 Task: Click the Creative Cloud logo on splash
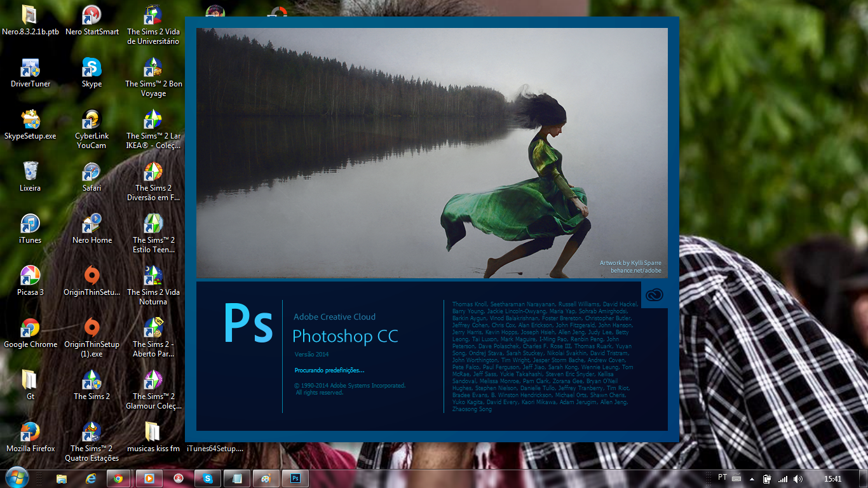654,294
